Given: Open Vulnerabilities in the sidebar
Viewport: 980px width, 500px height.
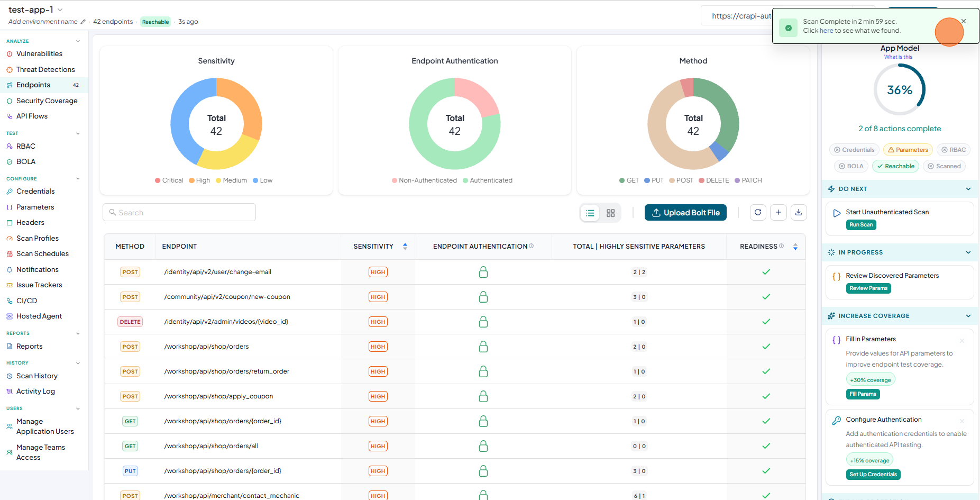Looking at the screenshot, I should pos(39,54).
